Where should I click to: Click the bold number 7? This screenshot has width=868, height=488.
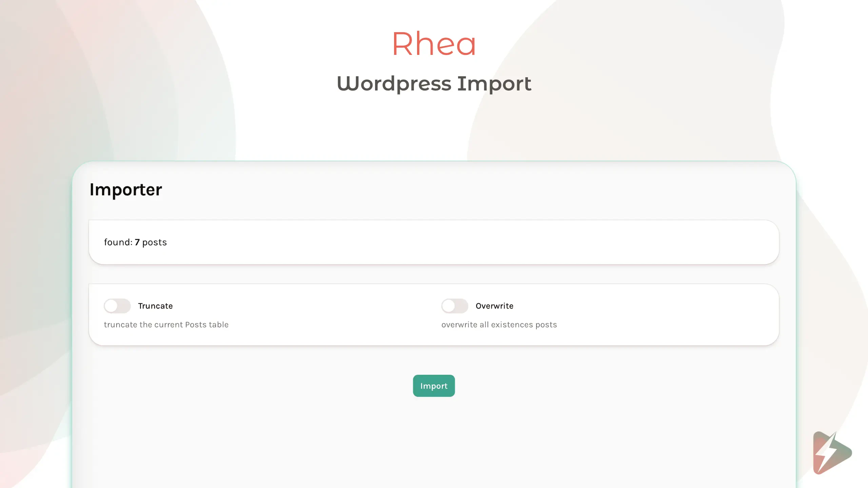click(137, 242)
